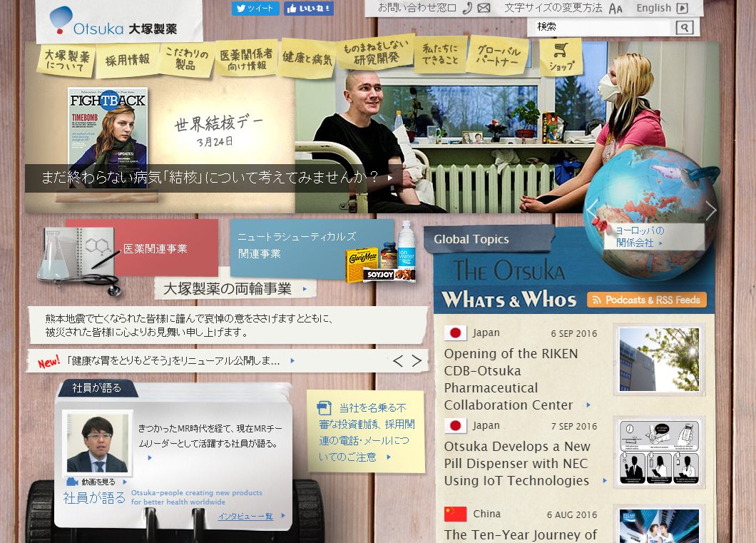The width and height of the screenshot is (756, 543).
Task: Select the 社員が語る card tab
Action: pyautogui.click(x=97, y=387)
